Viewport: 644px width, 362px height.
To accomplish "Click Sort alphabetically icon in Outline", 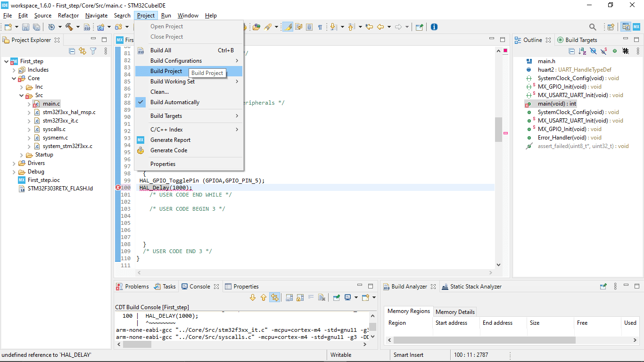I will [583, 51].
